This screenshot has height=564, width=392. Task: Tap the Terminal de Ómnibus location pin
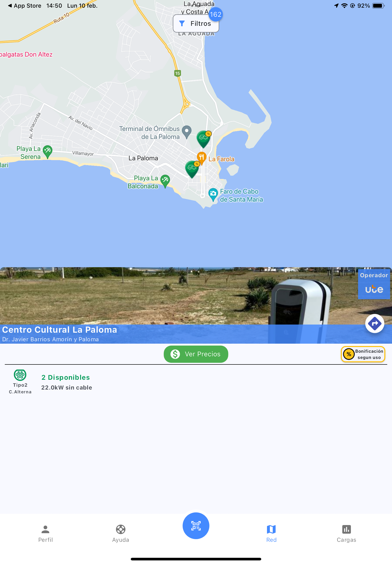coord(187,132)
